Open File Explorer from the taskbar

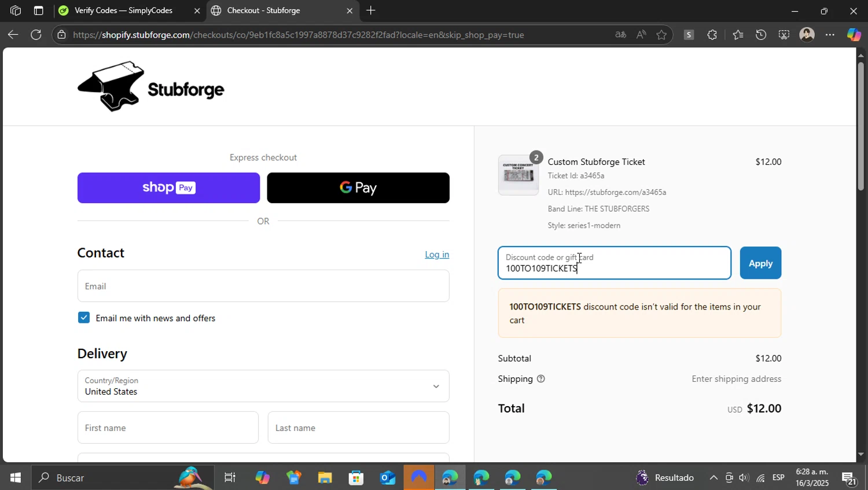coord(325,478)
